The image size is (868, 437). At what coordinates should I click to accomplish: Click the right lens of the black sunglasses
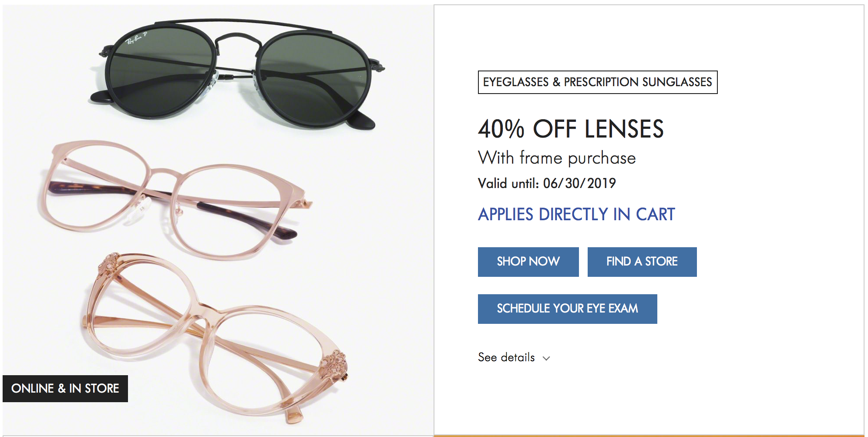click(x=313, y=81)
